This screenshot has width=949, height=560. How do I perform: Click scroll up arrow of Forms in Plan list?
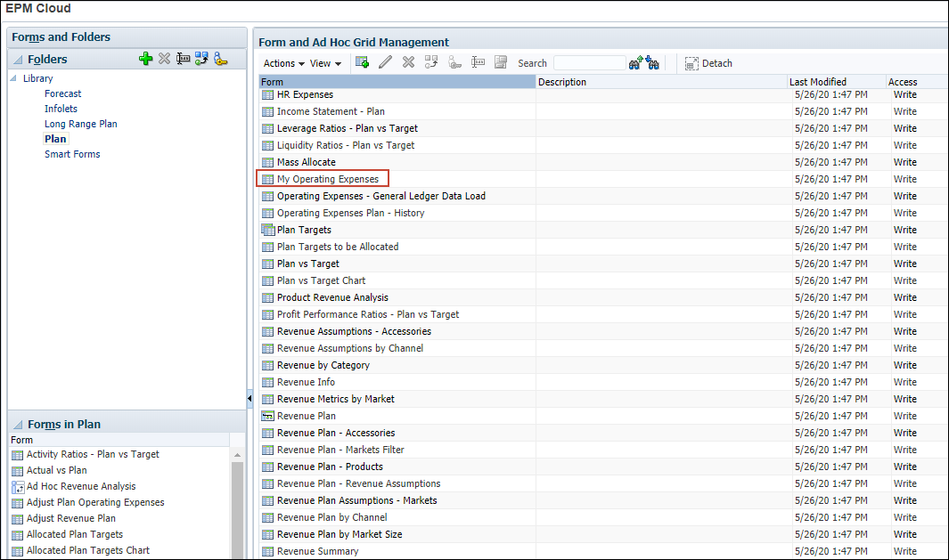tap(237, 455)
